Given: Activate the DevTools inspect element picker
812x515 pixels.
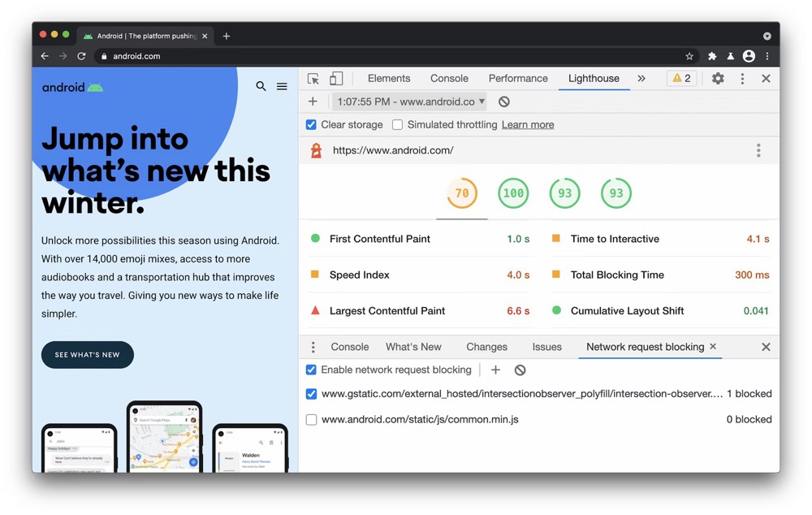Looking at the screenshot, I should [x=313, y=78].
